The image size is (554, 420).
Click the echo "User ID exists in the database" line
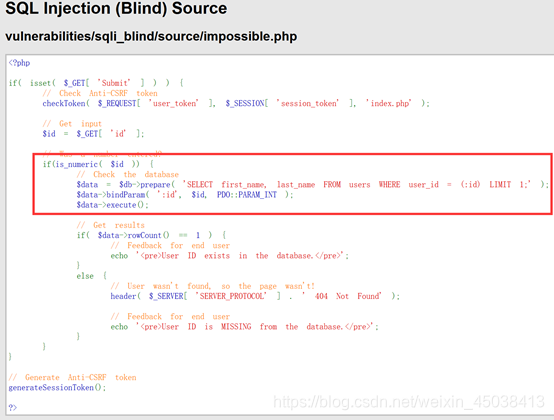[x=230, y=256]
